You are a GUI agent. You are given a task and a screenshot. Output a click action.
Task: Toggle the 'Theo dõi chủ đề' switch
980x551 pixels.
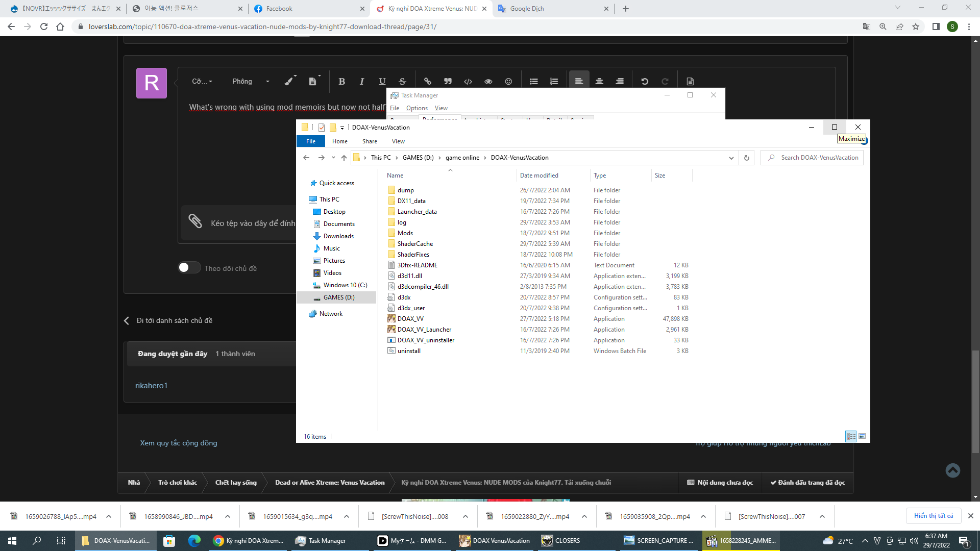[x=189, y=268]
